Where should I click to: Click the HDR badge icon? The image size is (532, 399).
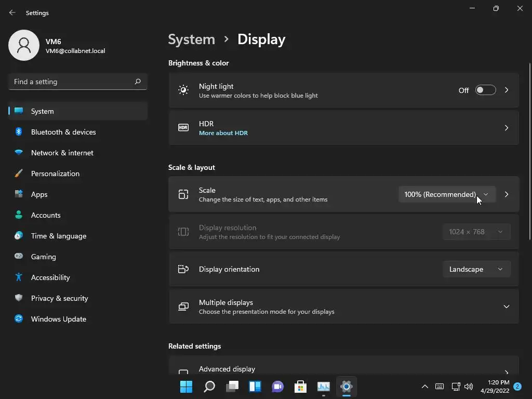(183, 128)
